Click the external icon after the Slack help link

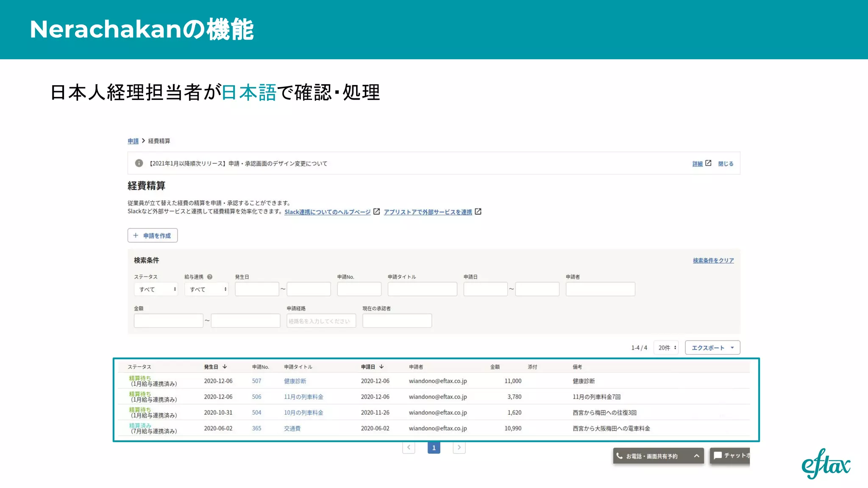point(376,211)
